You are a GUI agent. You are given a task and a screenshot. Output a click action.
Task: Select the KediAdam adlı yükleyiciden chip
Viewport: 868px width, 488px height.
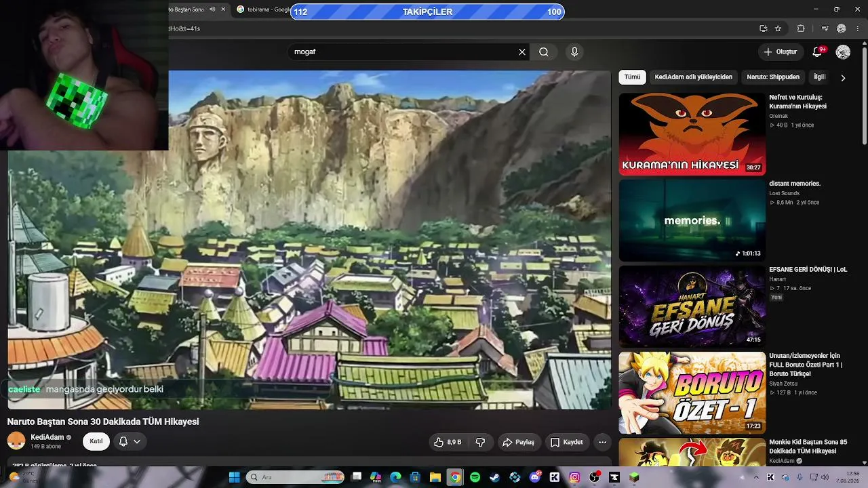[x=693, y=77]
